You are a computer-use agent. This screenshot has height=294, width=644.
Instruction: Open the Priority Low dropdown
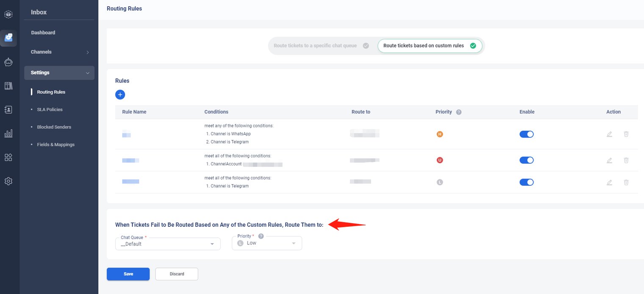point(267,243)
